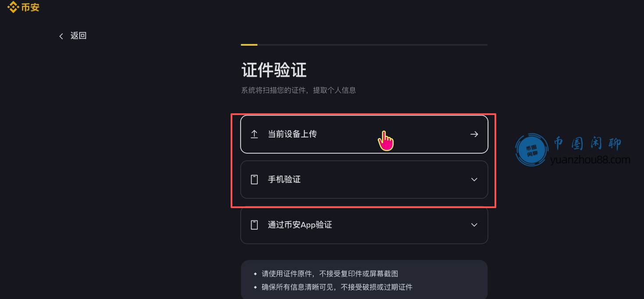Click the phone icon beside 手机验证
The width and height of the screenshot is (644, 299).
tap(254, 180)
